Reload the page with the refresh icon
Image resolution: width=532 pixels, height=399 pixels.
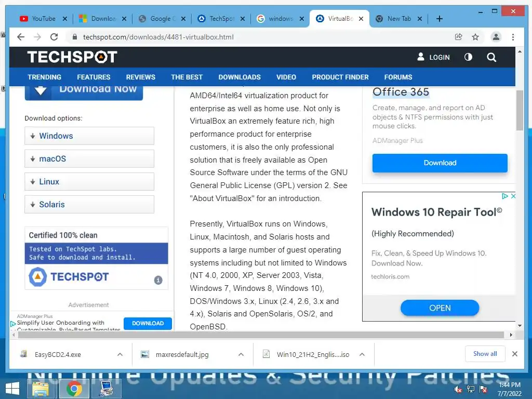click(x=54, y=37)
